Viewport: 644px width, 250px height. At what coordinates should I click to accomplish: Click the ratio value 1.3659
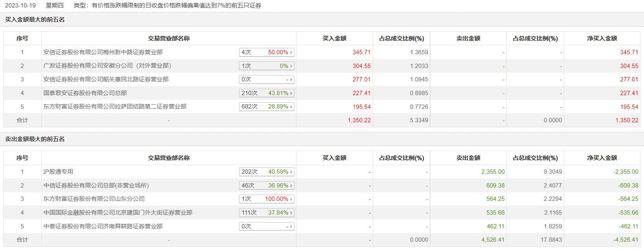[419, 52]
